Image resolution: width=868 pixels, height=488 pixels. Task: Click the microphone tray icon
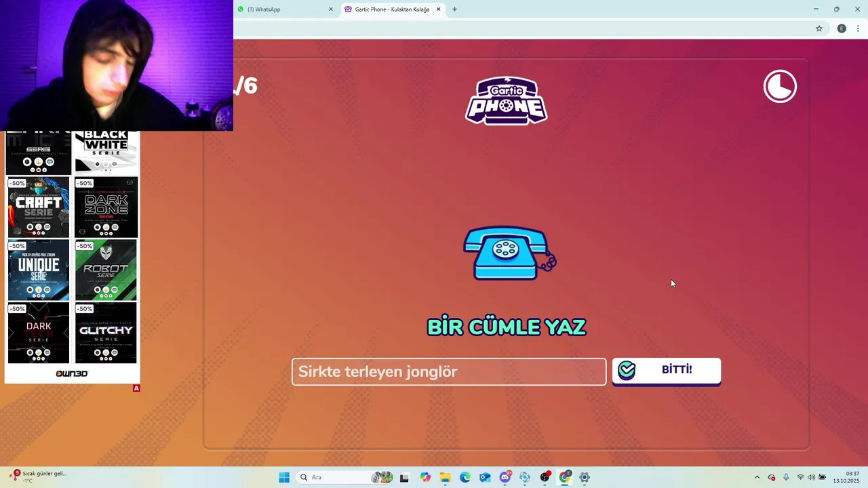(x=786, y=477)
